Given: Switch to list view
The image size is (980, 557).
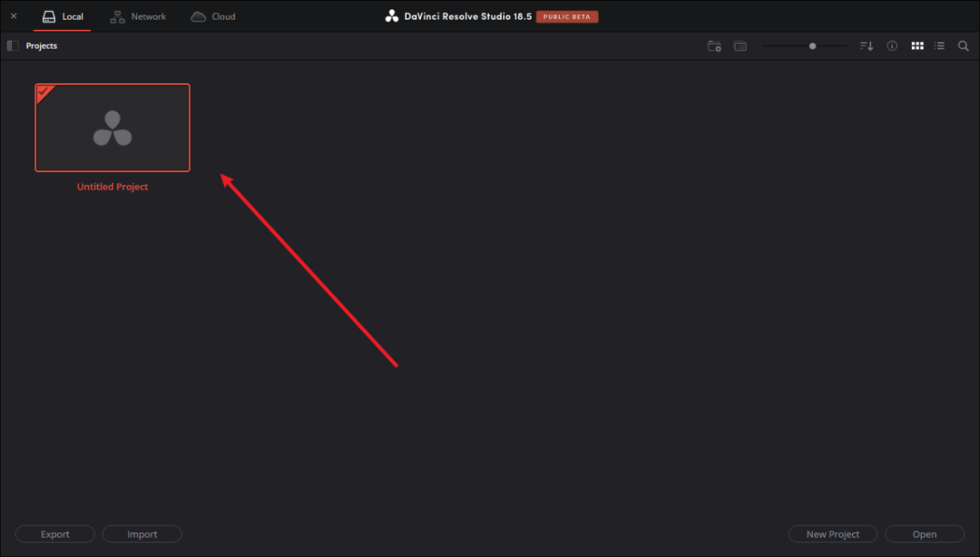Looking at the screenshot, I should (x=940, y=46).
